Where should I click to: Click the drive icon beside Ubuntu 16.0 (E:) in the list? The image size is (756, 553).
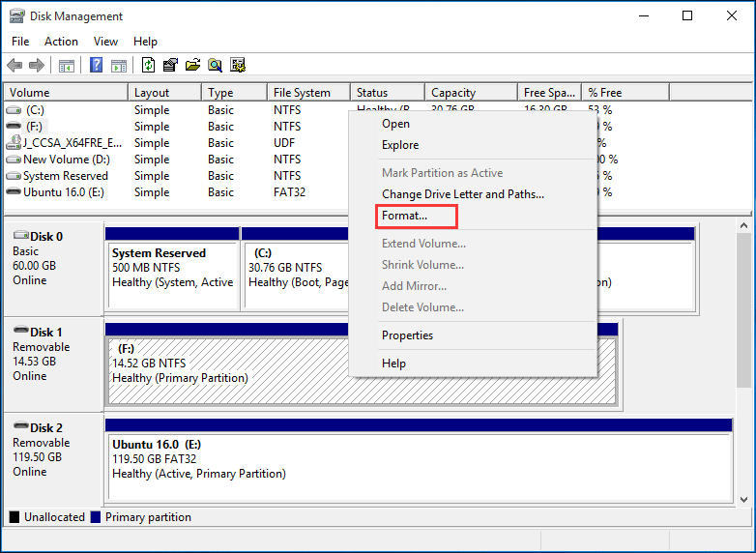pos(14,191)
